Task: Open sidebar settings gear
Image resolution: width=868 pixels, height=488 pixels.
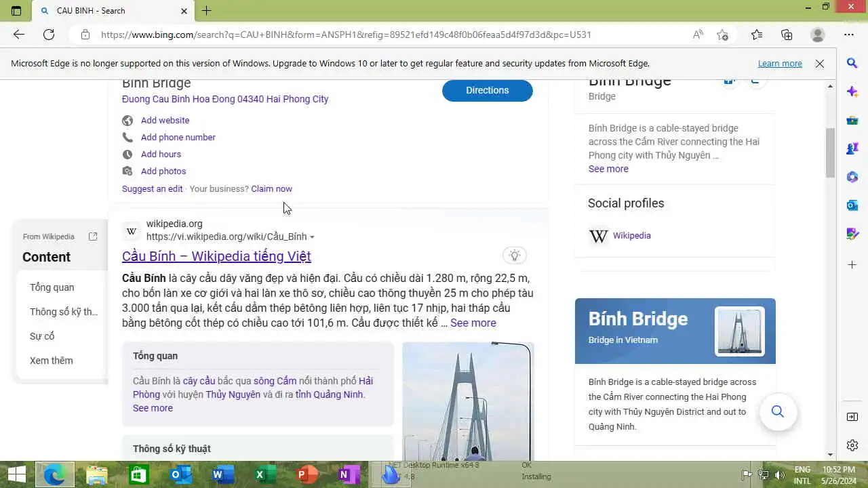Action: [x=852, y=445]
